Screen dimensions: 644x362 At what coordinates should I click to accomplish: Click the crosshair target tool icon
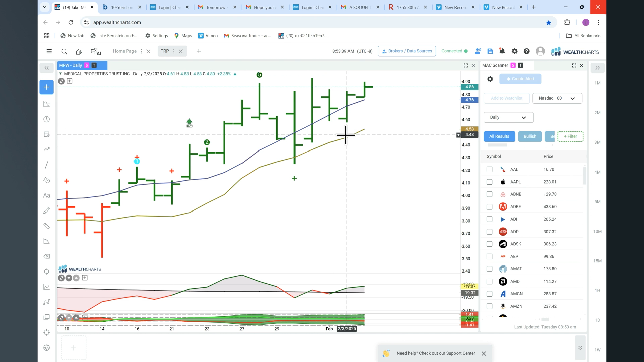pos(47,333)
